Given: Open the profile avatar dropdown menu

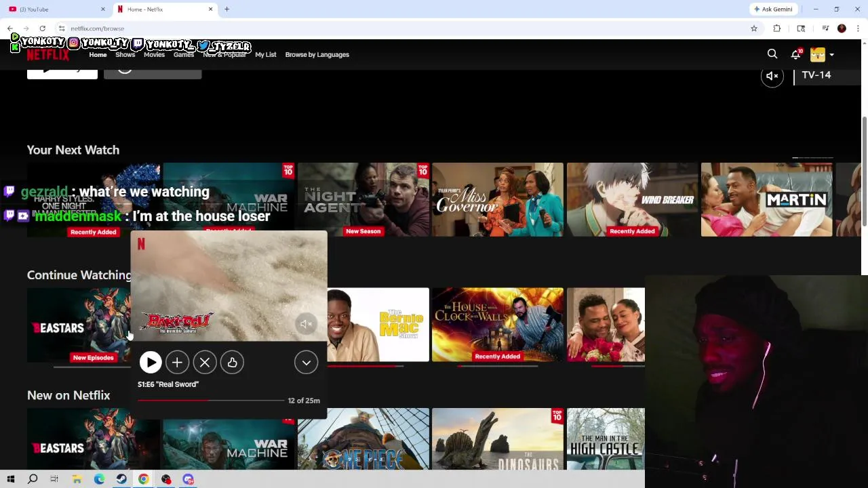Looking at the screenshot, I should coord(822,54).
